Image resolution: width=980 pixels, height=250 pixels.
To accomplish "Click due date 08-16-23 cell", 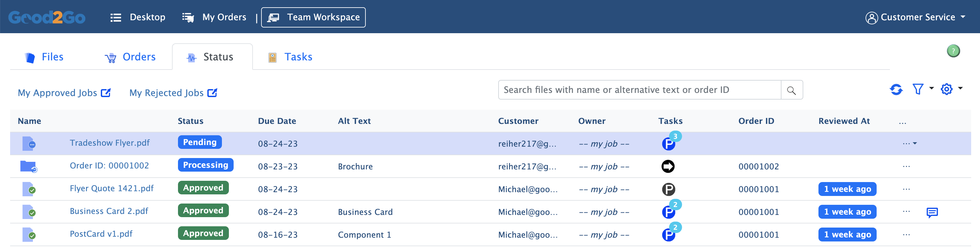I will click(x=278, y=235).
